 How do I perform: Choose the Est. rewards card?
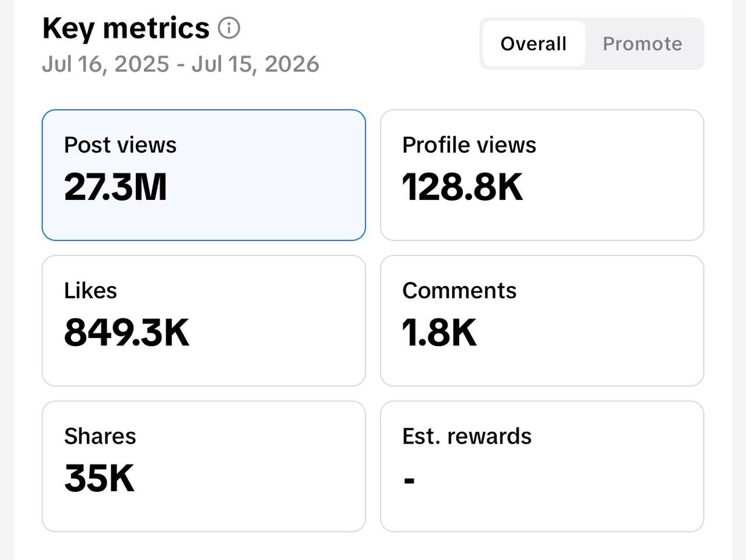coord(542,466)
